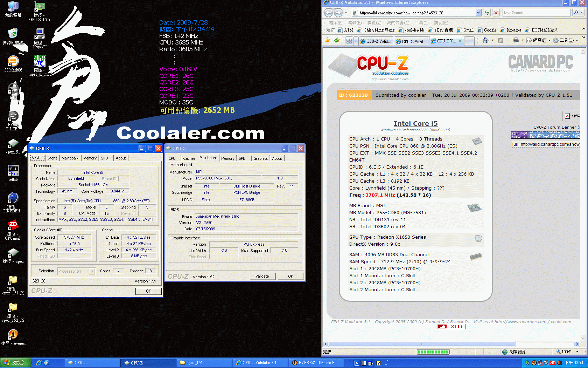Open SPD tab in left CPU-Z window
588x368 pixels.
(x=104, y=158)
